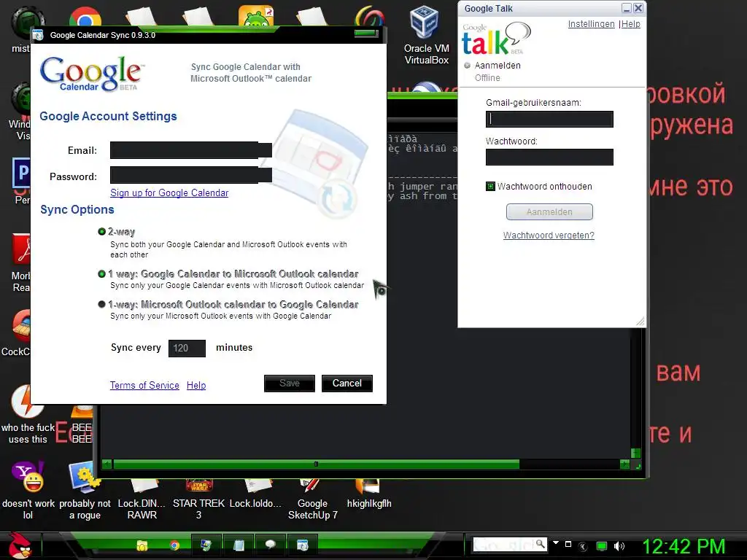Open the Bad Piggies desktop icon
The height and width of the screenshot is (560, 747).
click(256, 15)
